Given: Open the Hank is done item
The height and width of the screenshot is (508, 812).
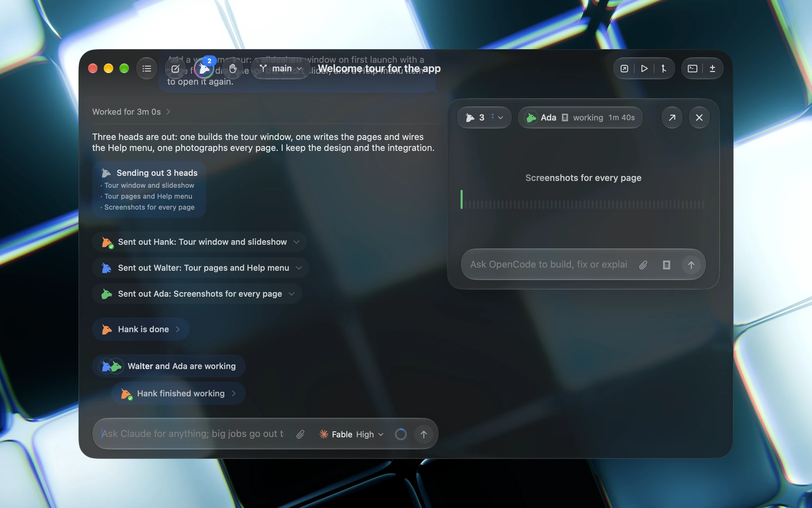Looking at the screenshot, I should coord(141,329).
